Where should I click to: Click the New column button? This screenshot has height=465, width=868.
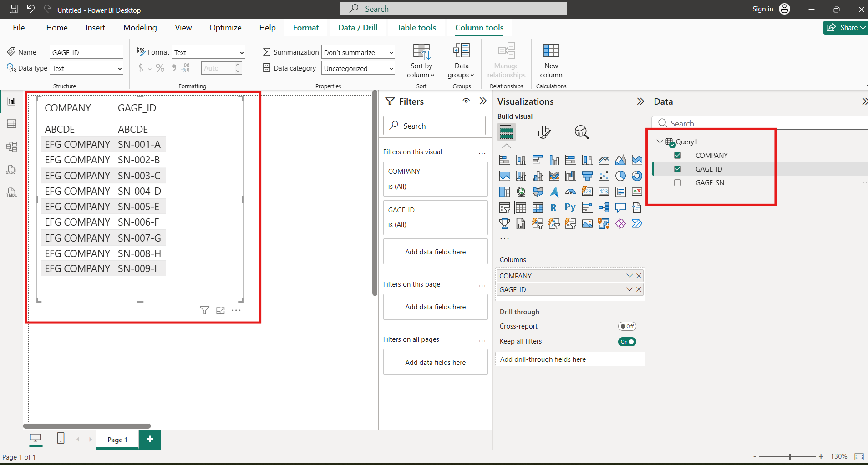pyautogui.click(x=551, y=61)
